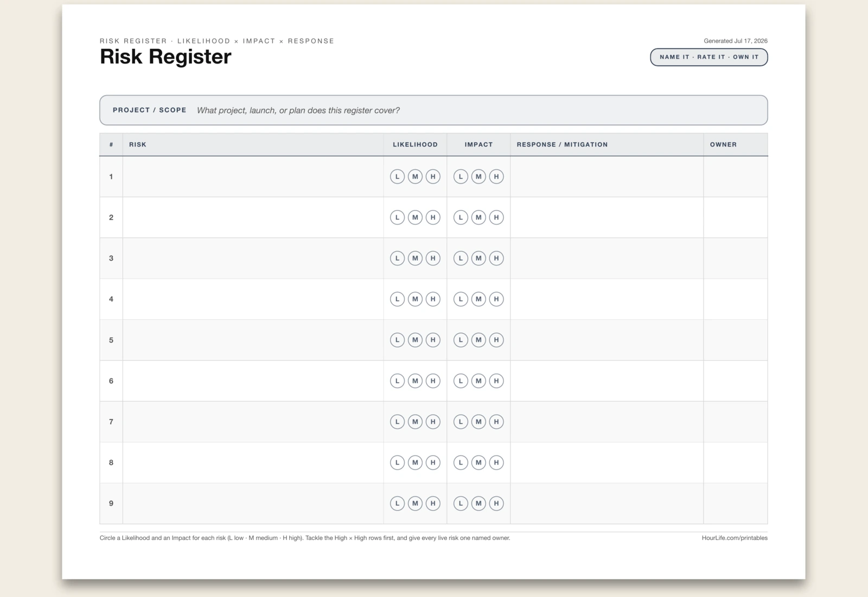Circle H in Impact for risk 1

tap(496, 176)
